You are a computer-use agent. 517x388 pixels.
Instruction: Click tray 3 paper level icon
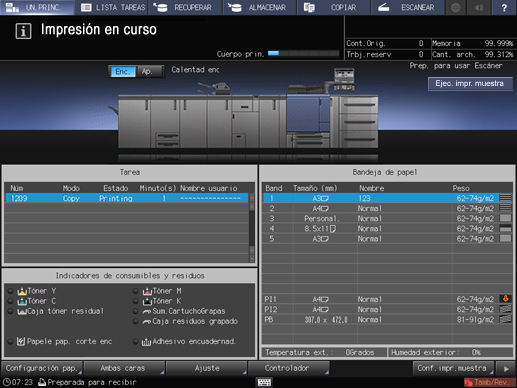(x=505, y=218)
